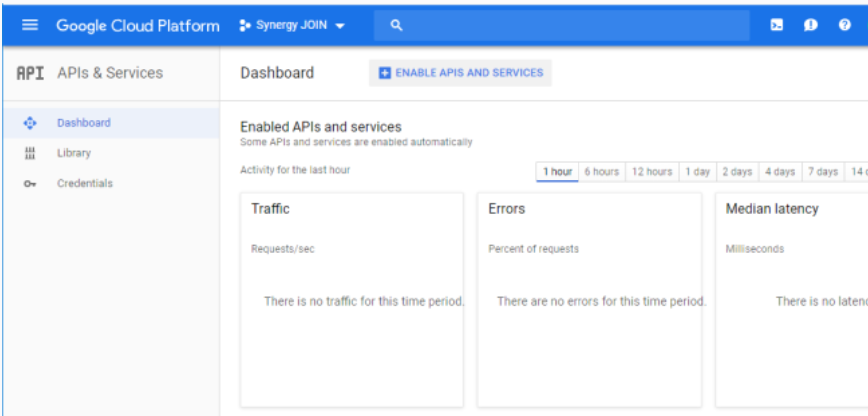
Task: Click the plus icon on Enable APIs button
Action: [385, 73]
